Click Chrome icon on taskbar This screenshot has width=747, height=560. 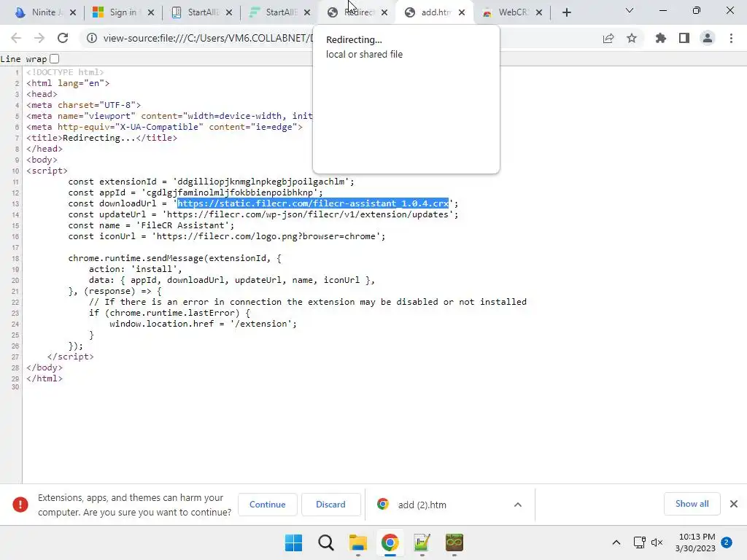pos(390,542)
